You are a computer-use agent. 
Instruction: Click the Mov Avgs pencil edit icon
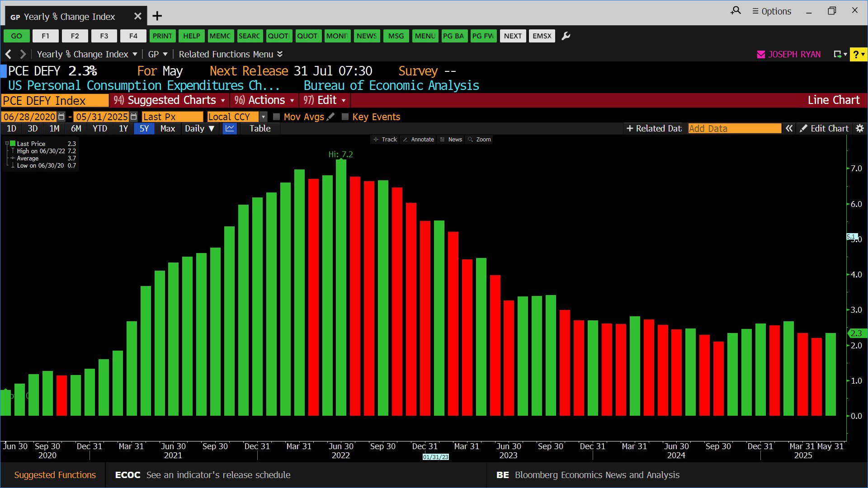(331, 117)
